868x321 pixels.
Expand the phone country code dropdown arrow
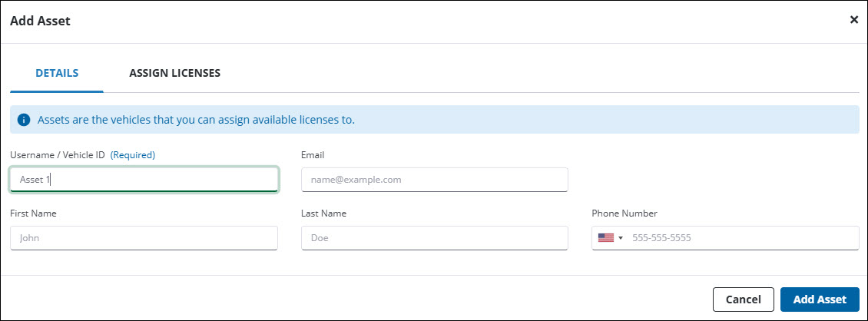click(x=620, y=238)
